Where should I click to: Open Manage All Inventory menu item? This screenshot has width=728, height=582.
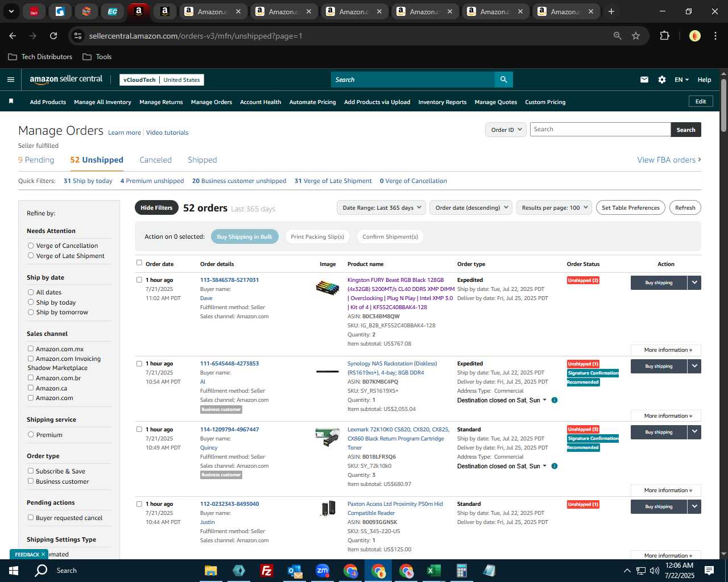102,102
